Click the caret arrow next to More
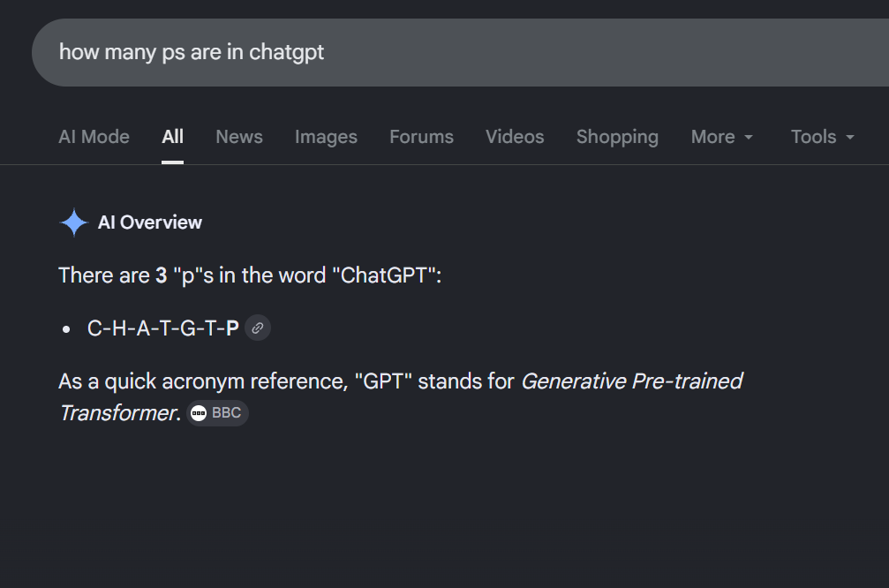The height and width of the screenshot is (588, 889). pos(749,137)
